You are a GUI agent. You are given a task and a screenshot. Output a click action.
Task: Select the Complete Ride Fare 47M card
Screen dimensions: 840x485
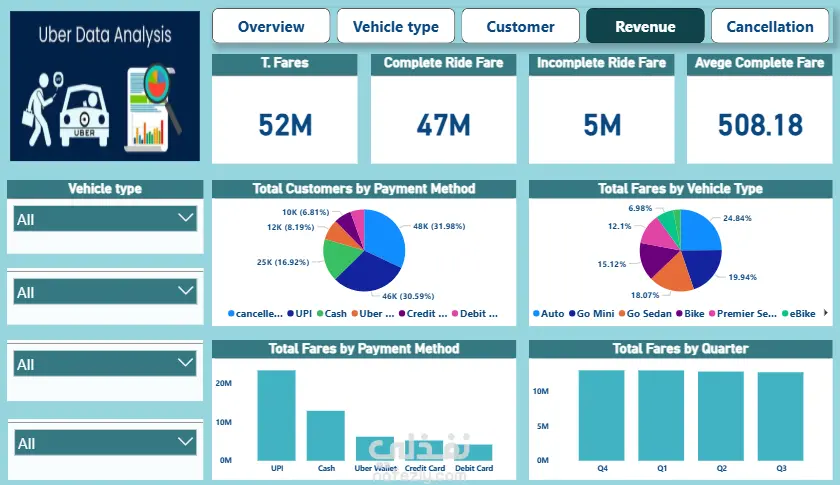[444, 109]
